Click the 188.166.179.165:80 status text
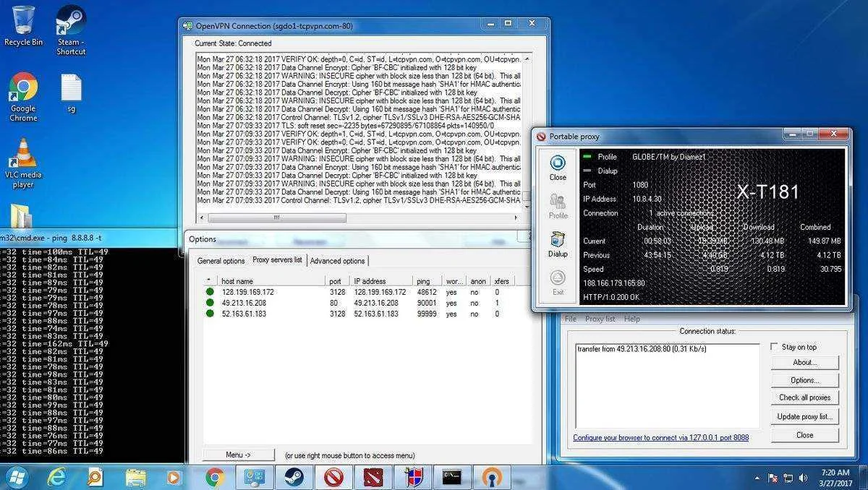 coord(614,283)
